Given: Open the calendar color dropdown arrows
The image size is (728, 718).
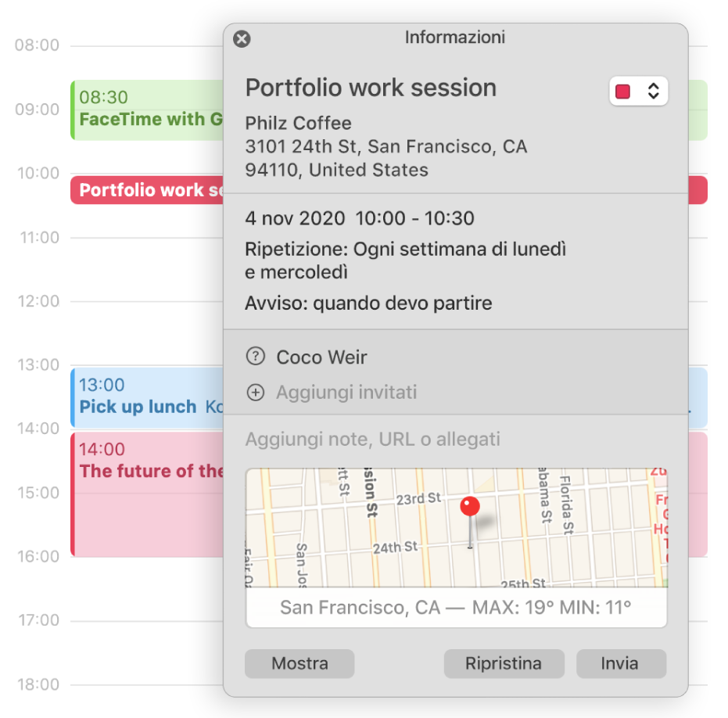Looking at the screenshot, I should 654,92.
